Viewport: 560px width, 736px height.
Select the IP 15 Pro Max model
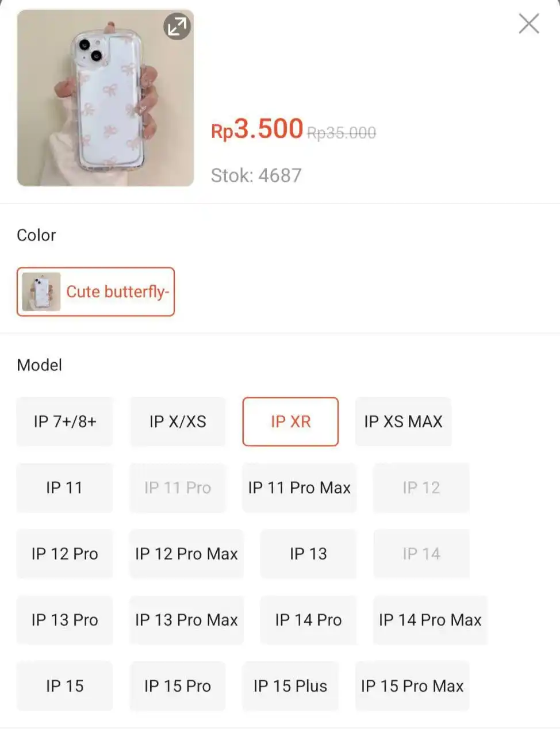tap(412, 686)
